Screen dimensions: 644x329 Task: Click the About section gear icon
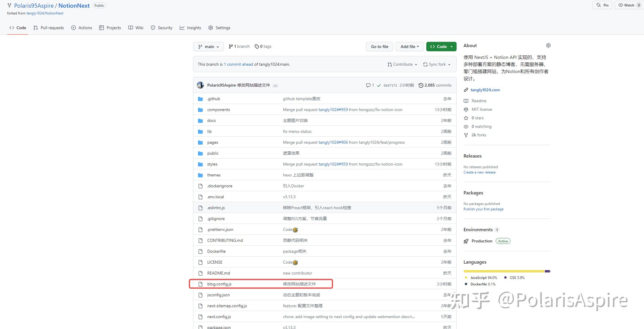pos(548,45)
